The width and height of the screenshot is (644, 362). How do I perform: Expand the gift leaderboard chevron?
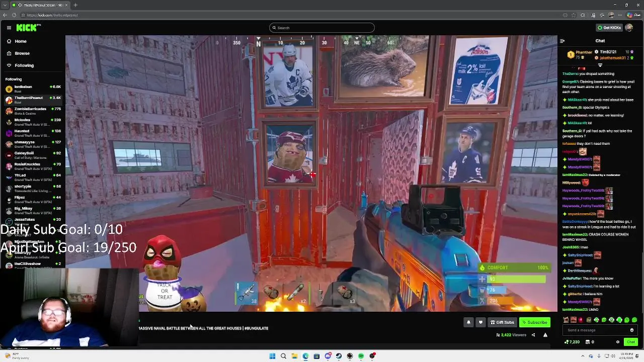click(600, 65)
